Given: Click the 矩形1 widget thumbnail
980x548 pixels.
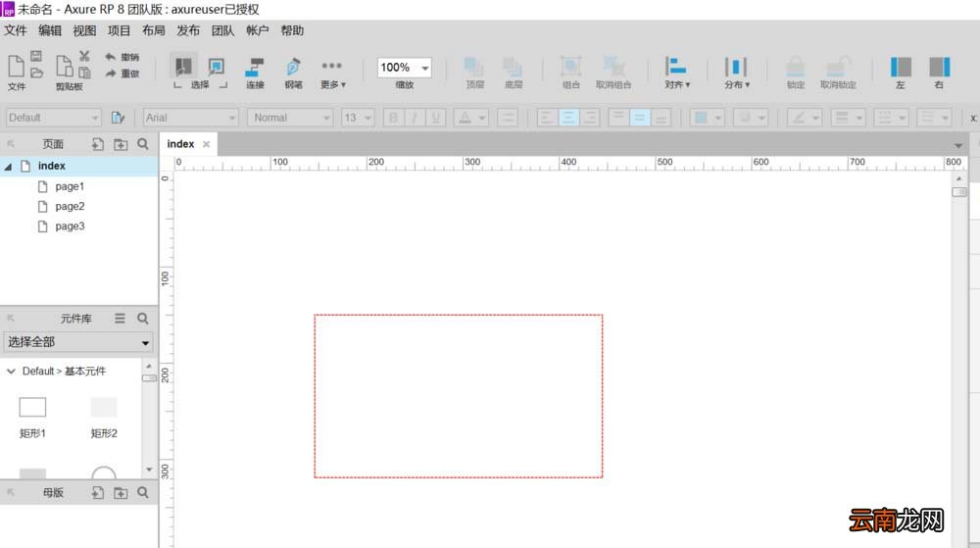Looking at the screenshot, I should click(x=32, y=407).
